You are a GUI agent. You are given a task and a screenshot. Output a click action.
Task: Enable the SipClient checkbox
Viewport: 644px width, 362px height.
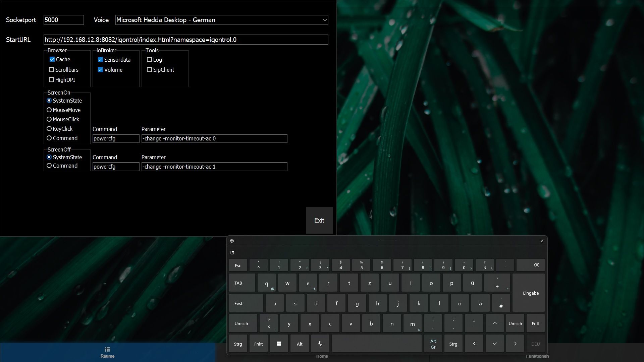tap(149, 70)
